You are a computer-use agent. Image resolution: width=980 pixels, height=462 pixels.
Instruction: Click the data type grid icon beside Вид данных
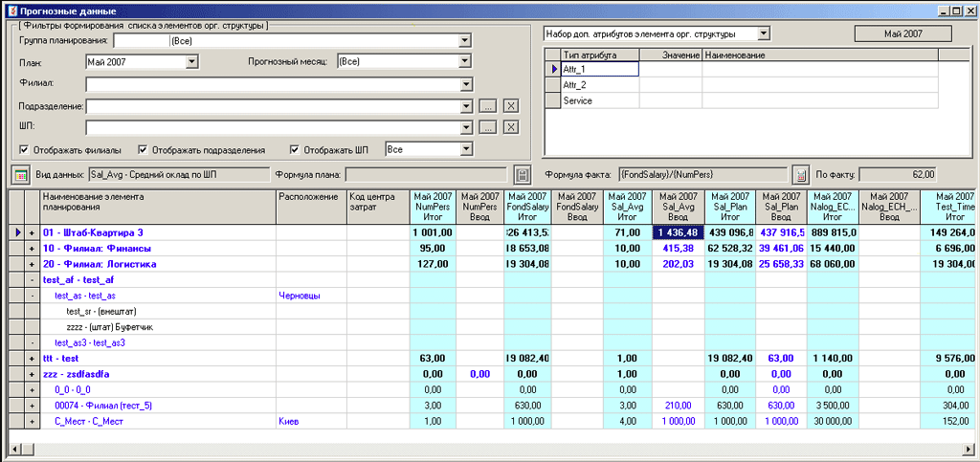(20, 175)
